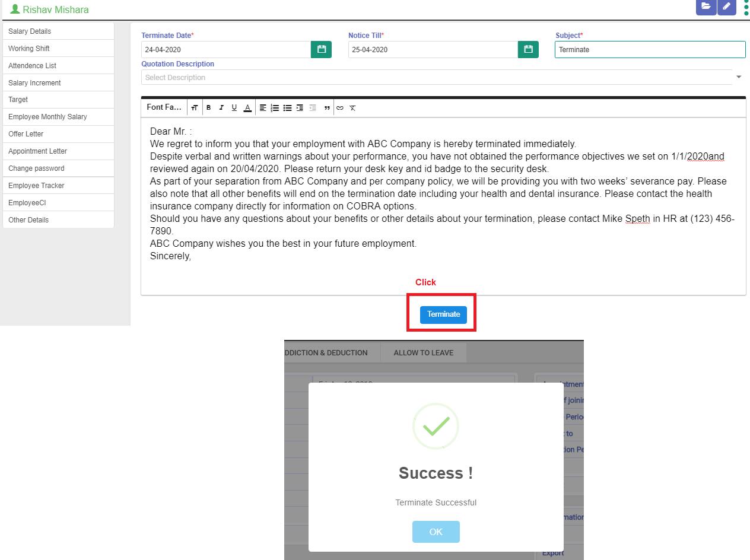Underline selected text in the editor
The image size is (750, 560).
(234, 107)
